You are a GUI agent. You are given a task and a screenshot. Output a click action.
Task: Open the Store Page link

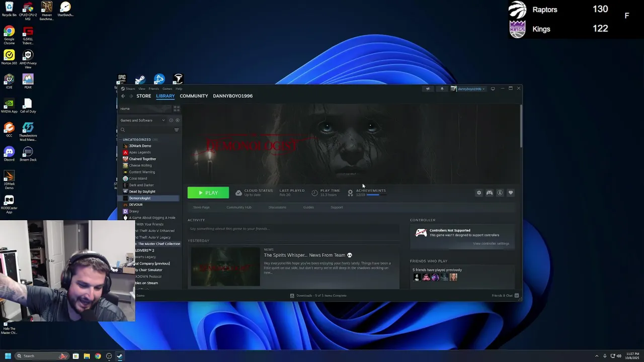point(201,207)
